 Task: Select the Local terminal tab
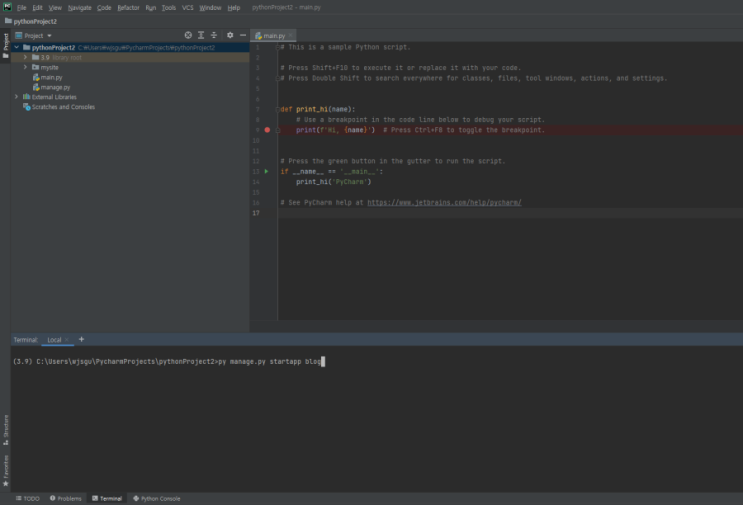click(x=54, y=340)
